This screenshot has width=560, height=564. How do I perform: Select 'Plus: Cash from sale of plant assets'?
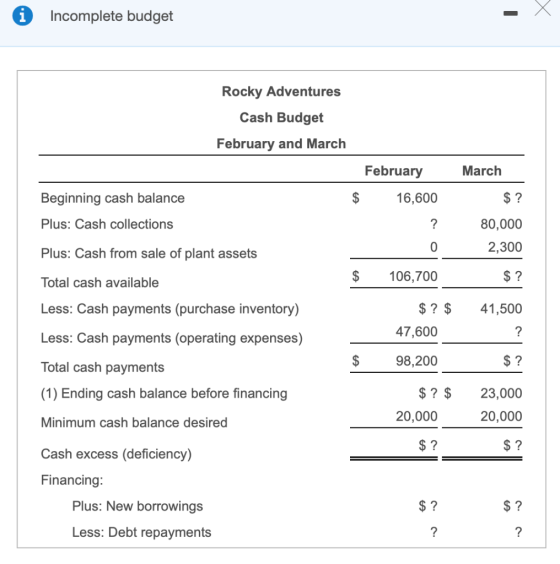click(149, 253)
